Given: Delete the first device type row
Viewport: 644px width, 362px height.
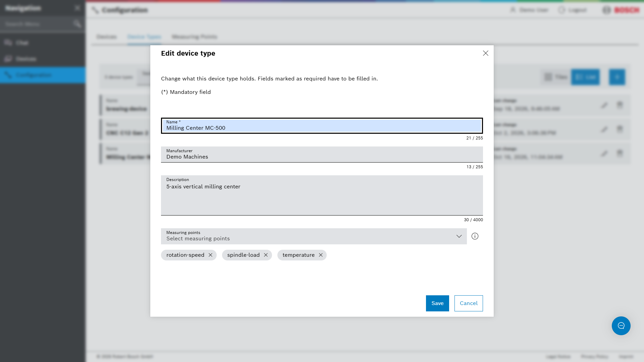Looking at the screenshot, I should (x=620, y=105).
